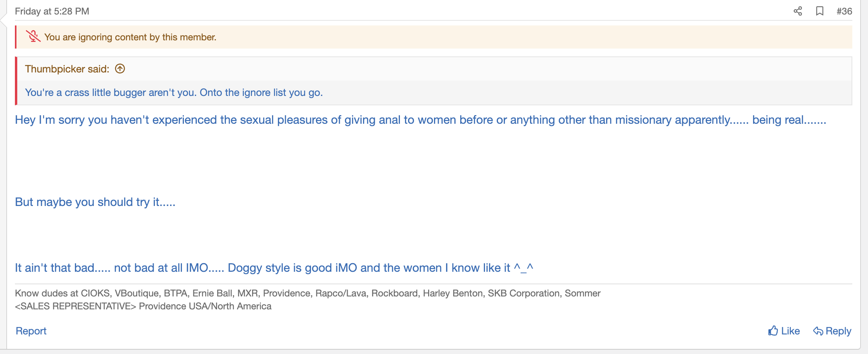
Task: Open the #36 post number permalink
Action: tap(844, 11)
